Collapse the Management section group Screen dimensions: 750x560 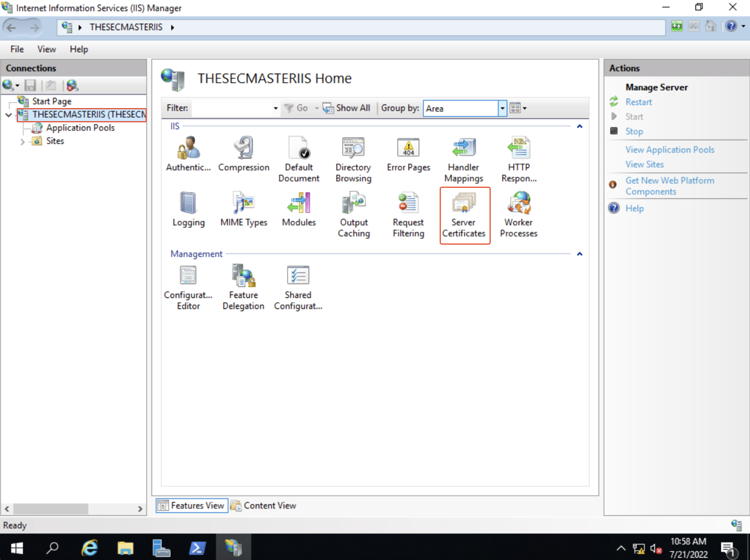click(579, 254)
